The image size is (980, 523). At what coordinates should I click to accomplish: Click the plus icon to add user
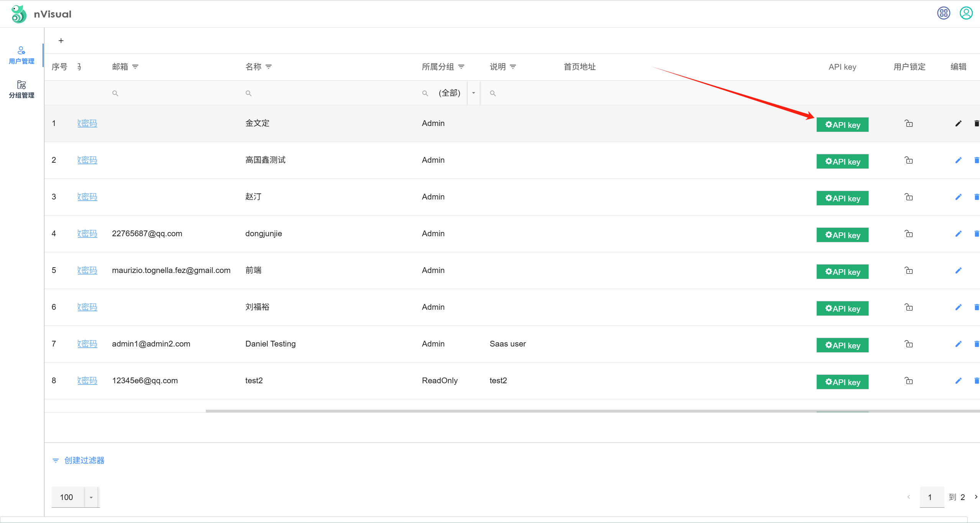[61, 41]
